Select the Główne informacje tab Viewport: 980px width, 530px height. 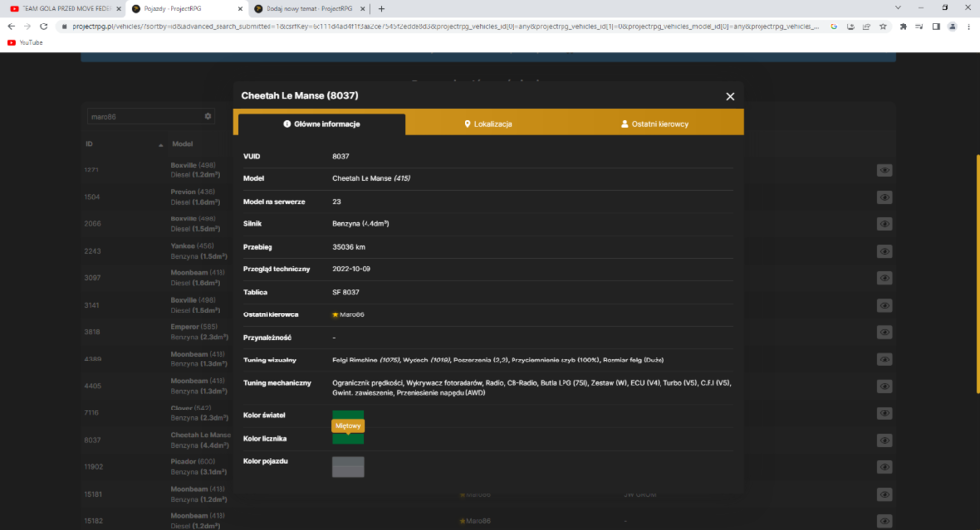[321, 124]
